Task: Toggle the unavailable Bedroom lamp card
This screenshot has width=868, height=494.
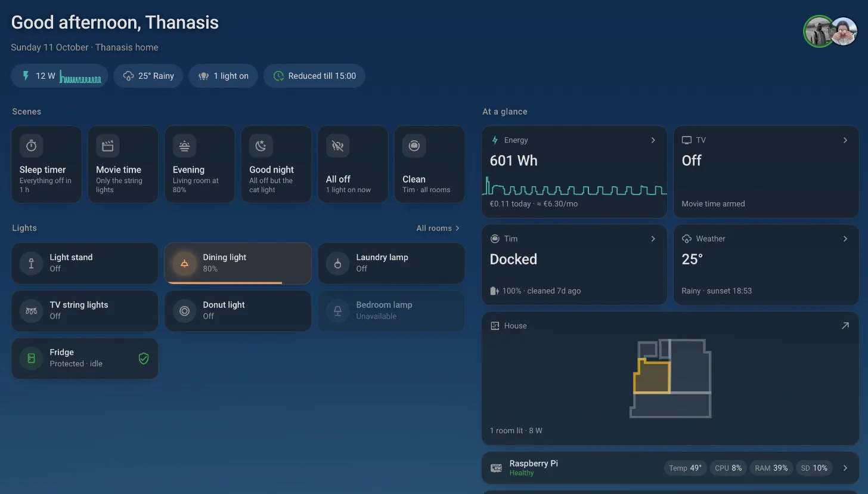Action: [391, 311]
